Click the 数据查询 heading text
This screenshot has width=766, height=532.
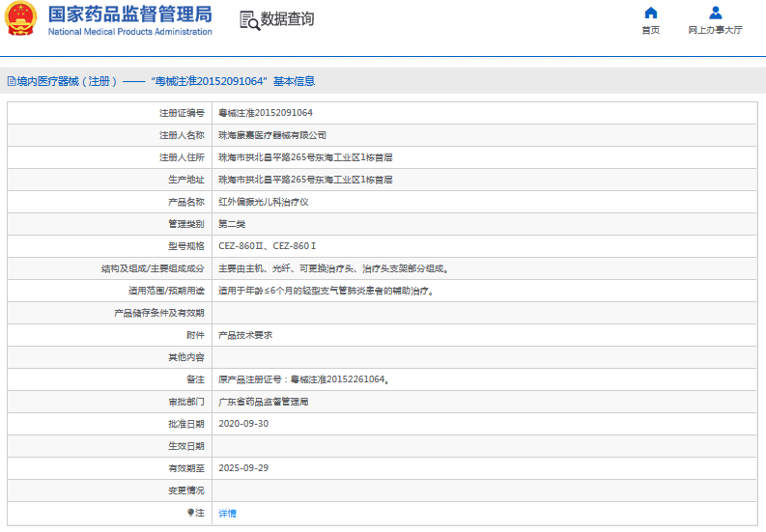tap(287, 19)
